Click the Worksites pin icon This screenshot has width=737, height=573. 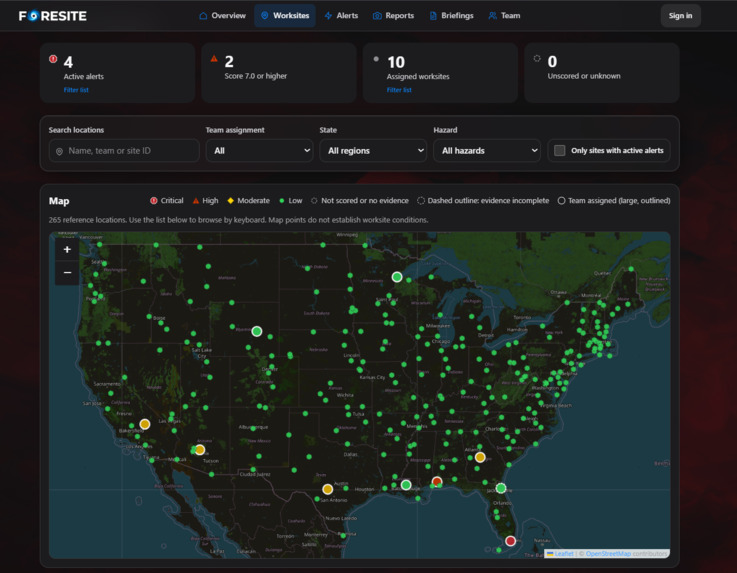(265, 16)
